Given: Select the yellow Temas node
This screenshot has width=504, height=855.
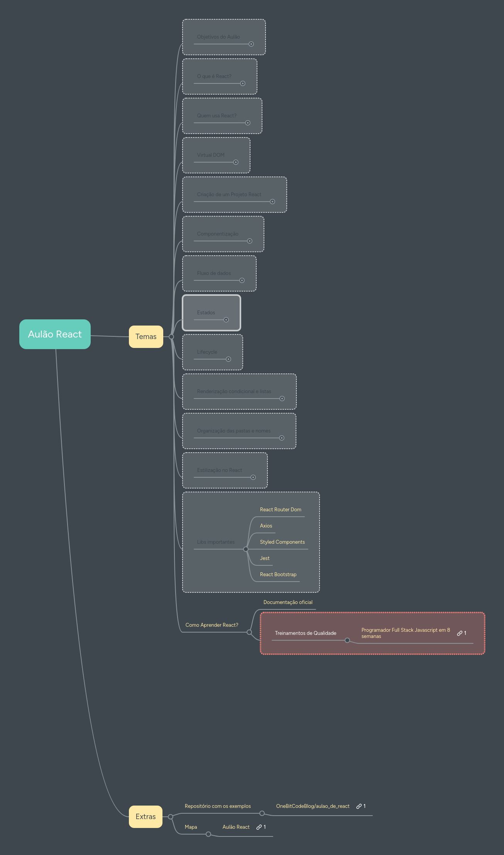Looking at the screenshot, I should pos(146,337).
